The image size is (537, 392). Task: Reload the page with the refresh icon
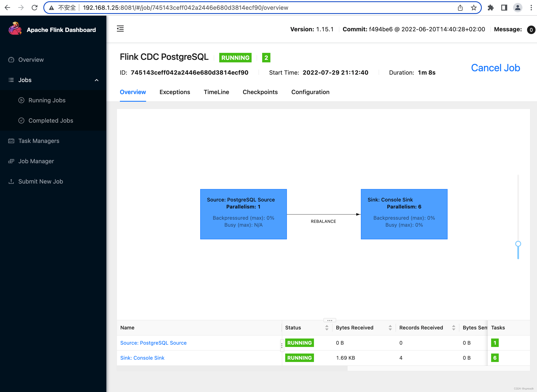(x=35, y=8)
